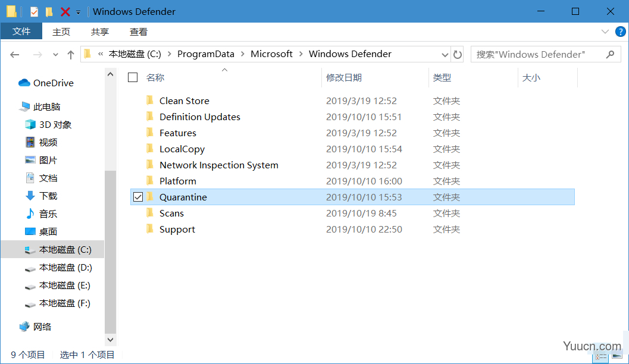Click ProgramData in address breadcrumb
629x364 pixels.
(206, 54)
